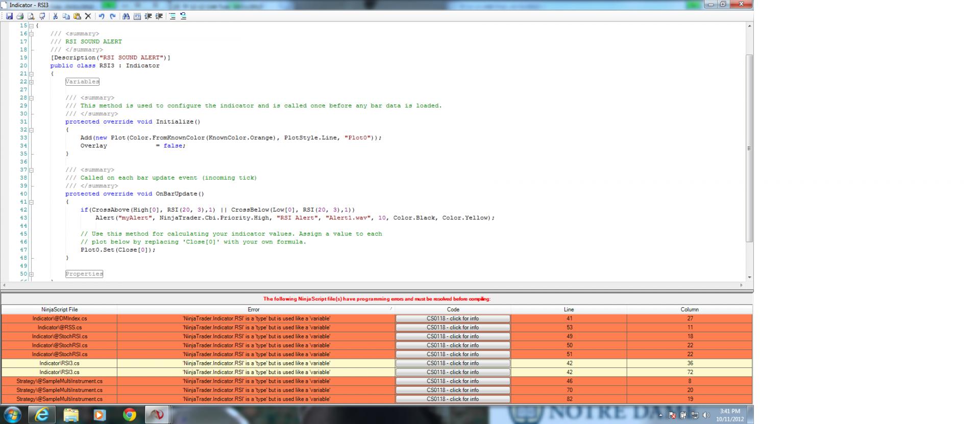Open Windows Explorer from the taskbar

pos(71,415)
